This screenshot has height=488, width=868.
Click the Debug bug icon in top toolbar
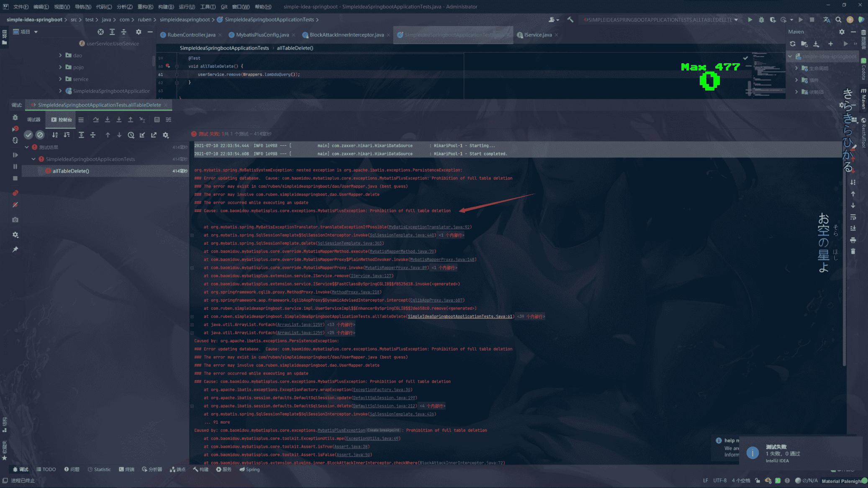pyautogui.click(x=761, y=20)
